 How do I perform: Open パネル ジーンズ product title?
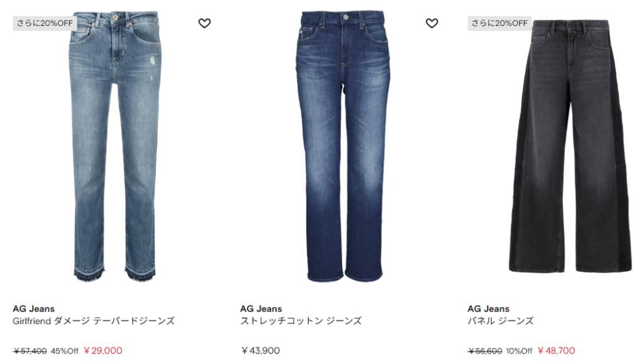click(x=501, y=321)
